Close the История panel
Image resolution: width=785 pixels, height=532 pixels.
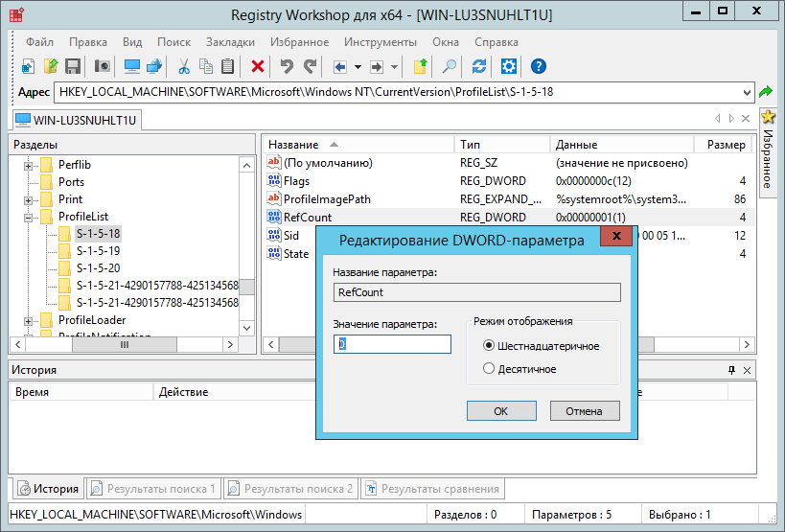747,370
